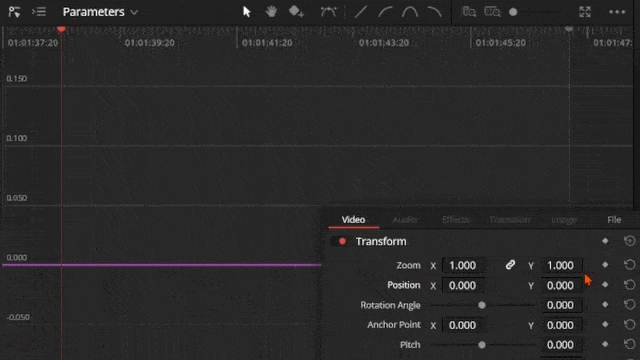Screen dimensions: 640x360
Task: Click the Position Y value field
Action: [561, 285]
